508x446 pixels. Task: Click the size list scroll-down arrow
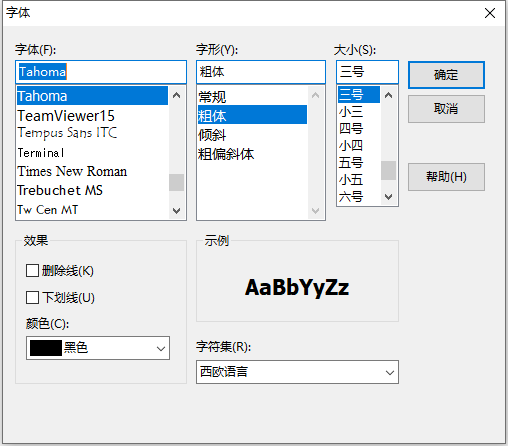pyautogui.click(x=388, y=197)
